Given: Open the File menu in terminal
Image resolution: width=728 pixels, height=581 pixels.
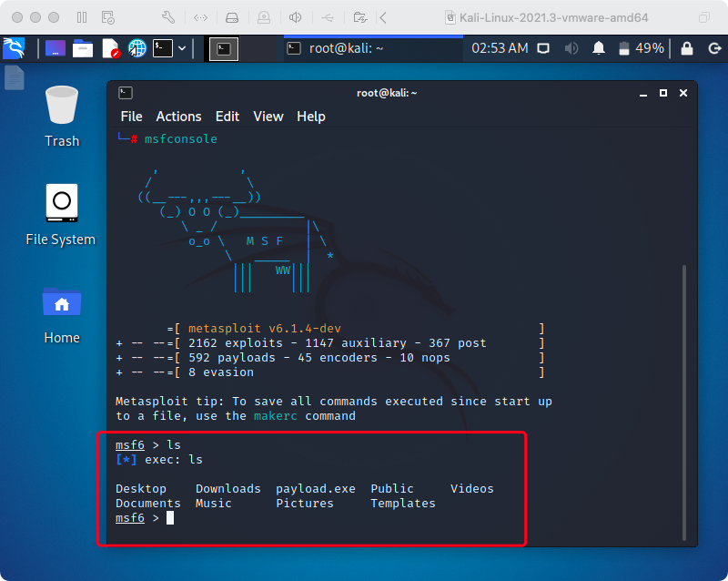Looking at the screenshot, I should coord(131,117).
